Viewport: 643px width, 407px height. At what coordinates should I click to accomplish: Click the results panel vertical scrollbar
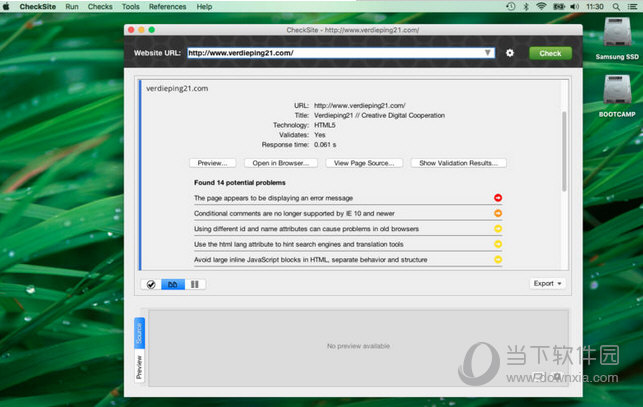point(564,151)
